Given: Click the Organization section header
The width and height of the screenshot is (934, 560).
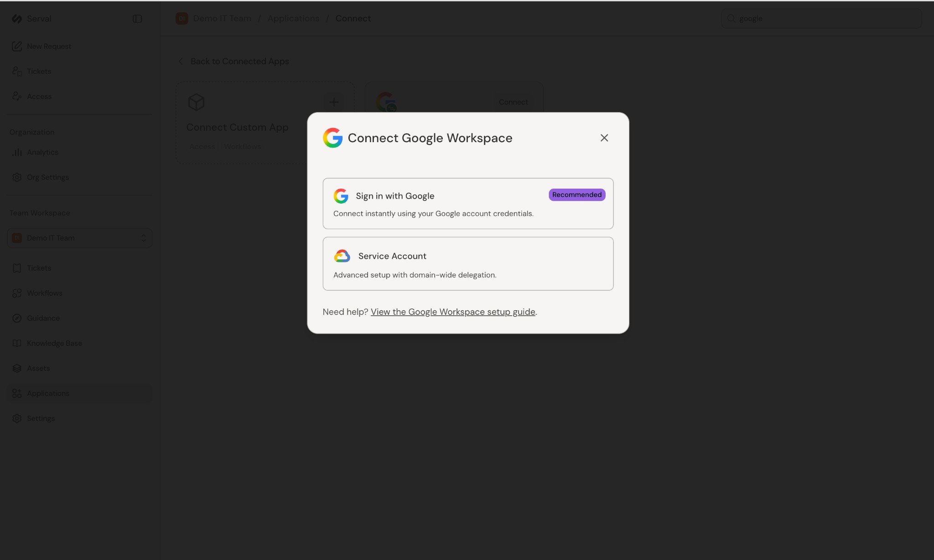Looking at the screenshot, I should click(32, 132).
